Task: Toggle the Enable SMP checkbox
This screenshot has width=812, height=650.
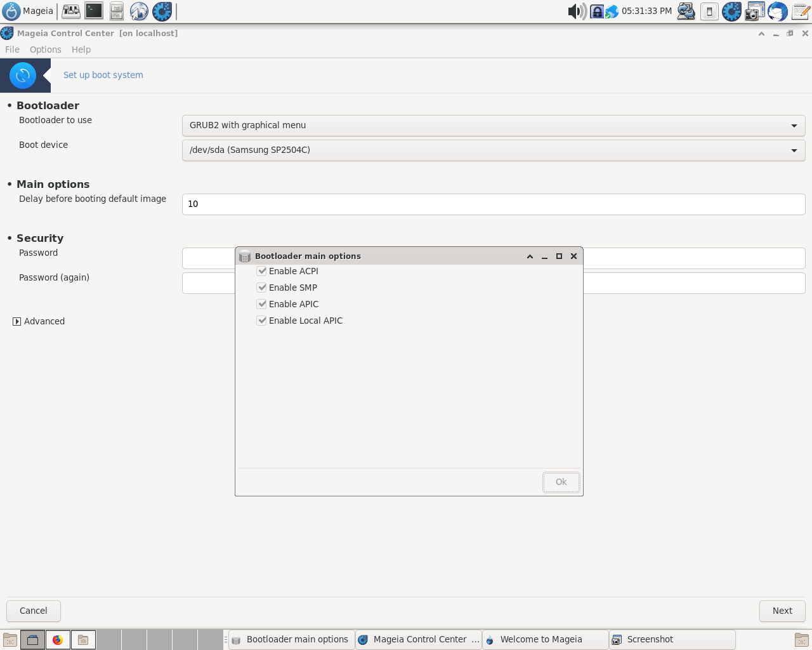Action: pyautogui.click(x=261, y=287)
